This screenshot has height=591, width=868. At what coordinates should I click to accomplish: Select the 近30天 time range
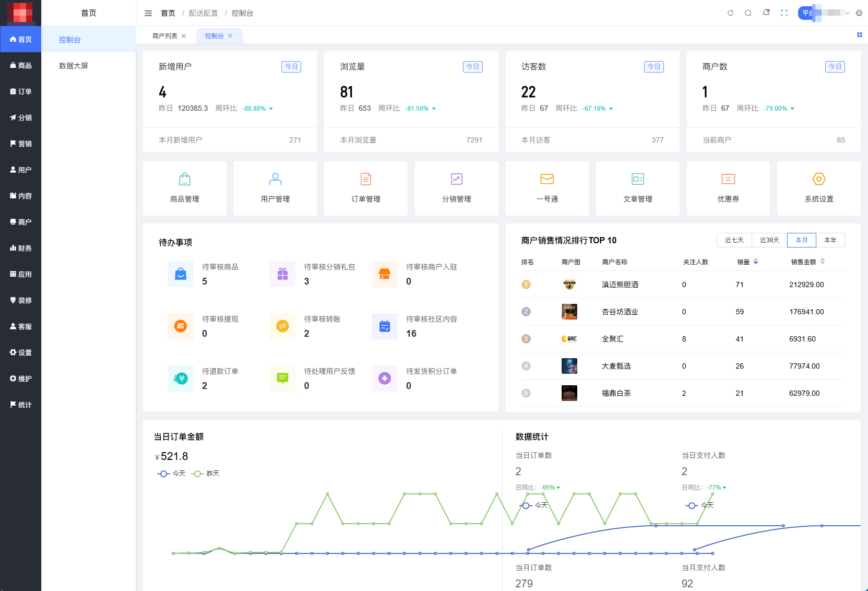(x=769, y=240)
